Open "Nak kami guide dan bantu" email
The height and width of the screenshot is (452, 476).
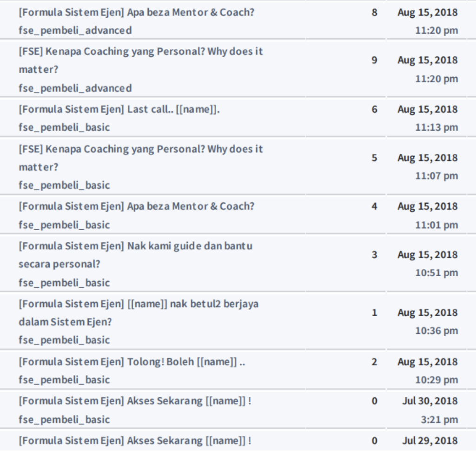pos(135,246)
